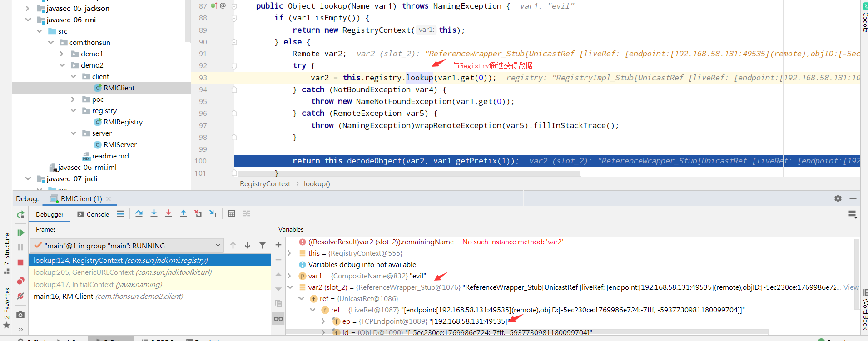Restore the debug layout
Screen dimensions: 868x341
853,214
